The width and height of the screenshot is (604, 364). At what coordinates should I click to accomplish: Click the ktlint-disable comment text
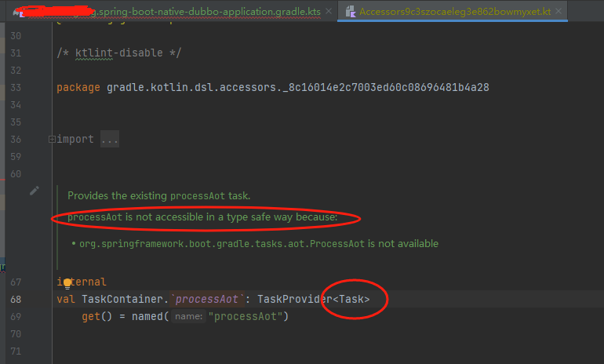point(118,53)
